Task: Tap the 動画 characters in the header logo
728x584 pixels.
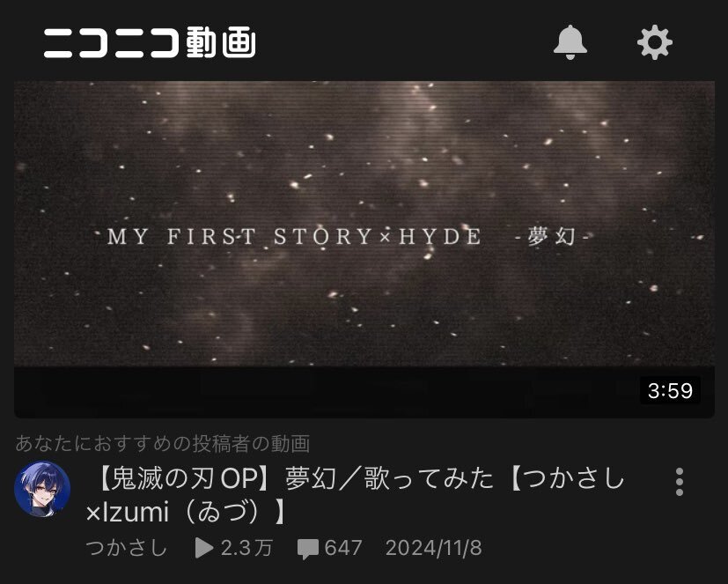Action: [x=221, y=42]
